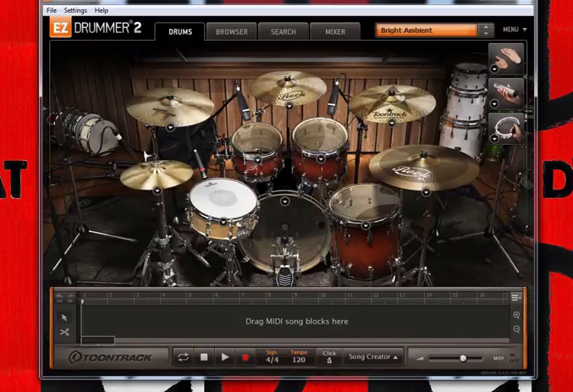Open hi-hat dropdown arrow
The width and height of the screenshot is (573, 392).
[x=157, y=190]
